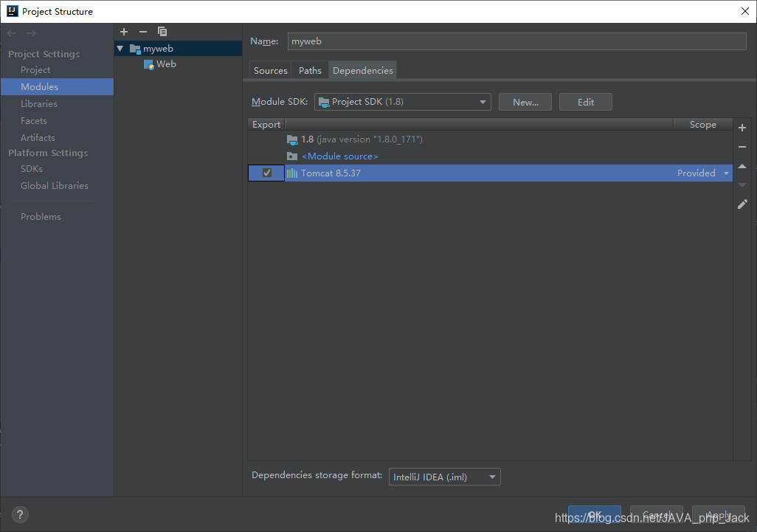Viewport: 757px width, 532px height.
Task: Select Modules in the sidebar
Action: pyautogui.click(x=57, y=87)
